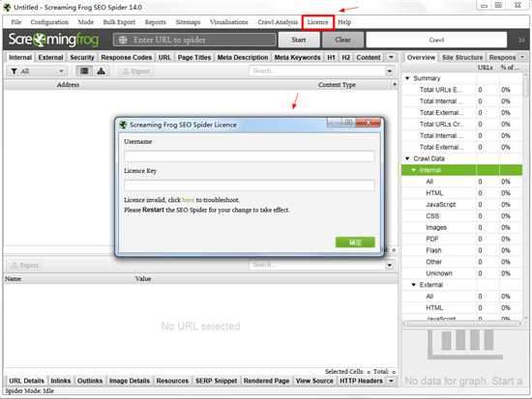The height and width of the screenshot is (399, 532).
Task: Collapse the Summary tree section
Action: (407, 78)
